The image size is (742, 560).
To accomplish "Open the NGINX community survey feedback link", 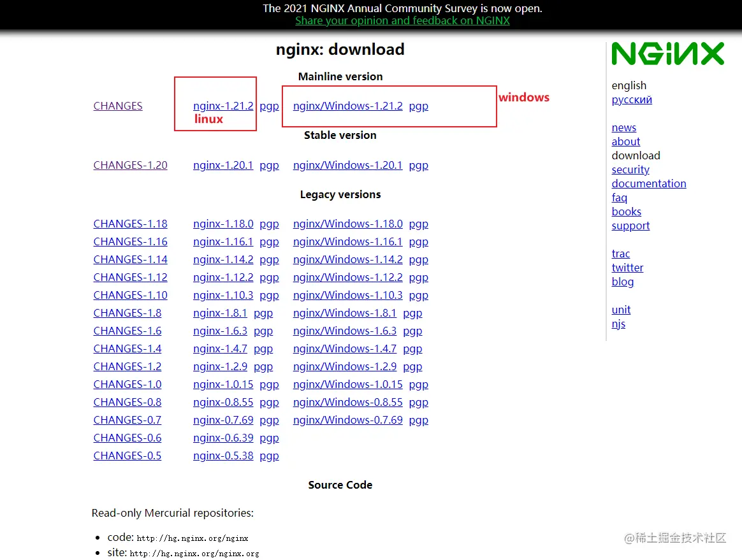I will [x=402, y=21].
